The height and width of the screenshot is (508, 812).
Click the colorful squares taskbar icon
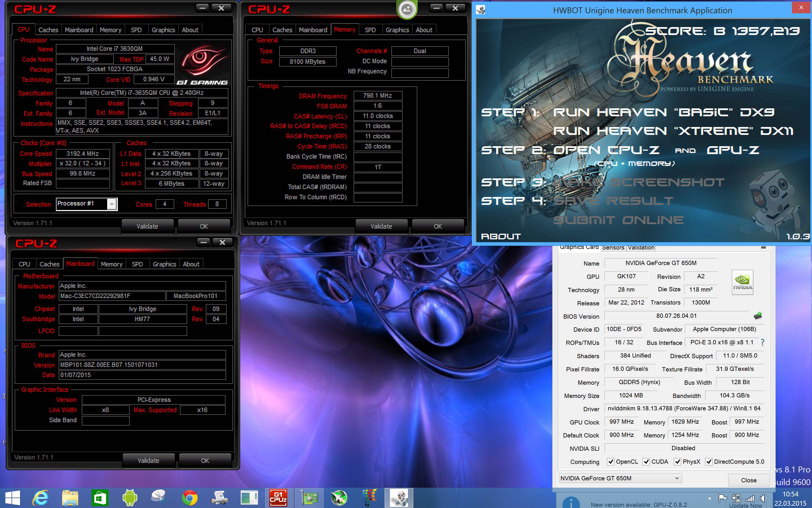tap(369, 498)
